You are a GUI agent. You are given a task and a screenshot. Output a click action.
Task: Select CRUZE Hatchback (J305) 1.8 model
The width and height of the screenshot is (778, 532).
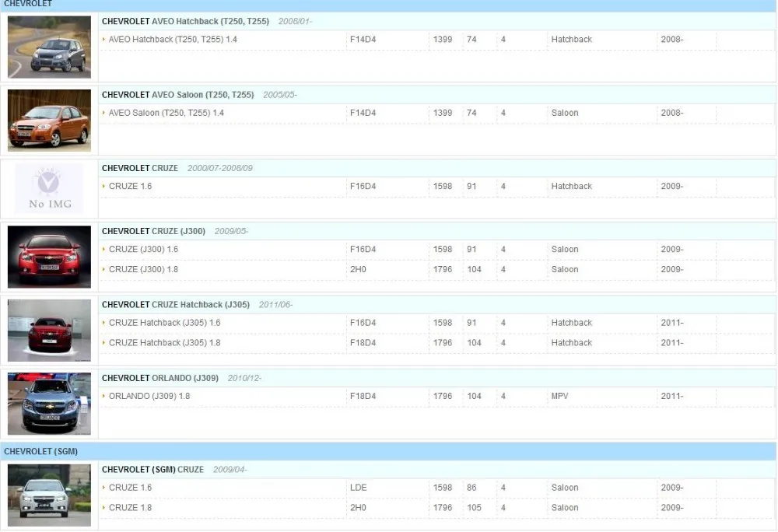[165, 342]
